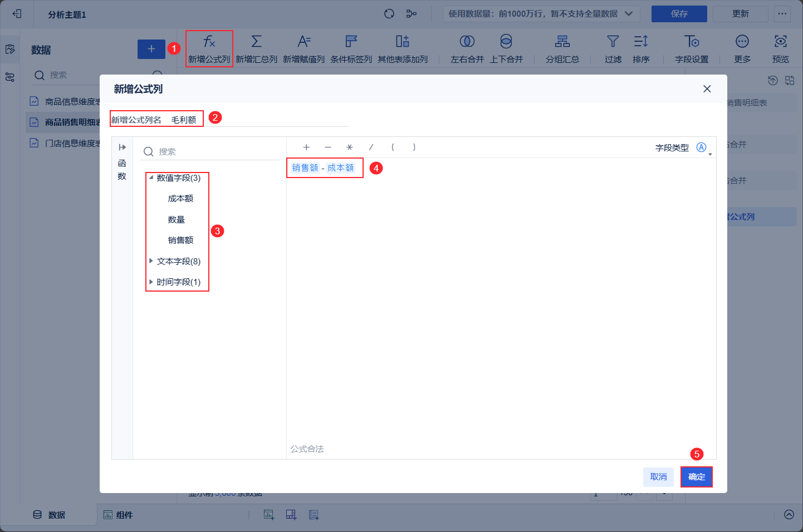Click the undo history icon in right panel
Image resolution: width=803 pixels, height=532 pixels.
coord(773,81)
